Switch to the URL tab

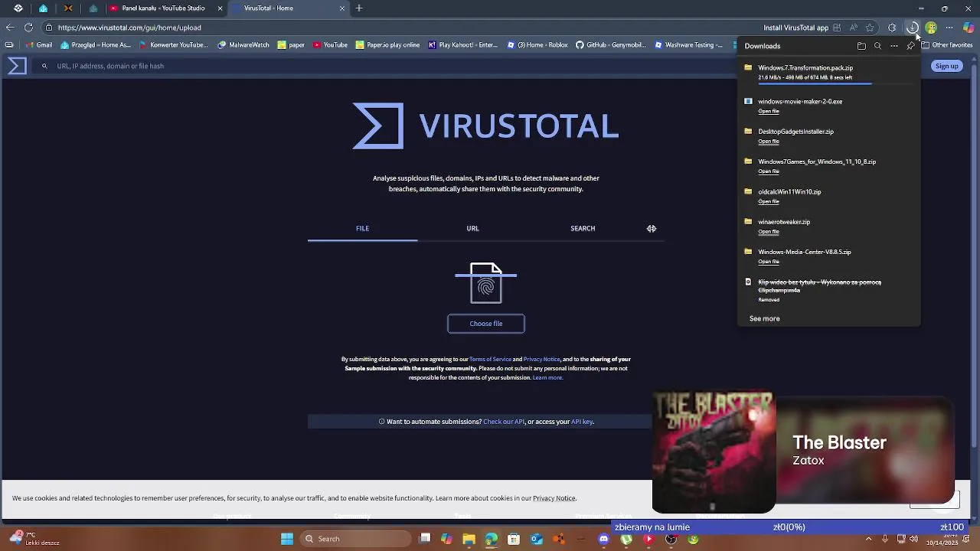pyautogui.click(x=472, y=228)
